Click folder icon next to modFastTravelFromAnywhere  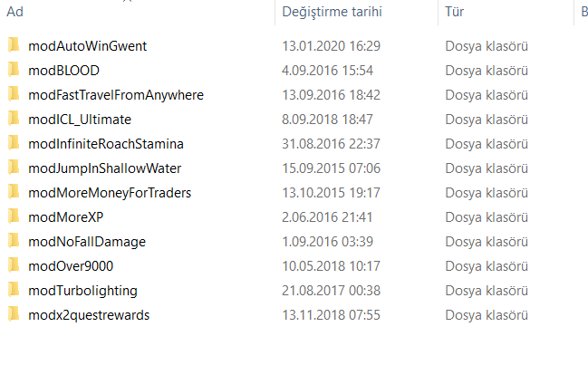14,94
